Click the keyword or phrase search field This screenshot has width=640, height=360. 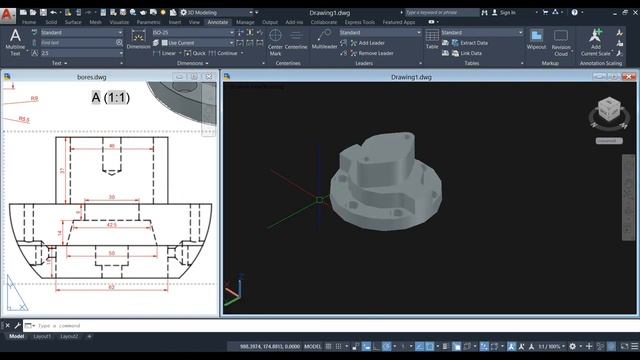pos(442,13)
